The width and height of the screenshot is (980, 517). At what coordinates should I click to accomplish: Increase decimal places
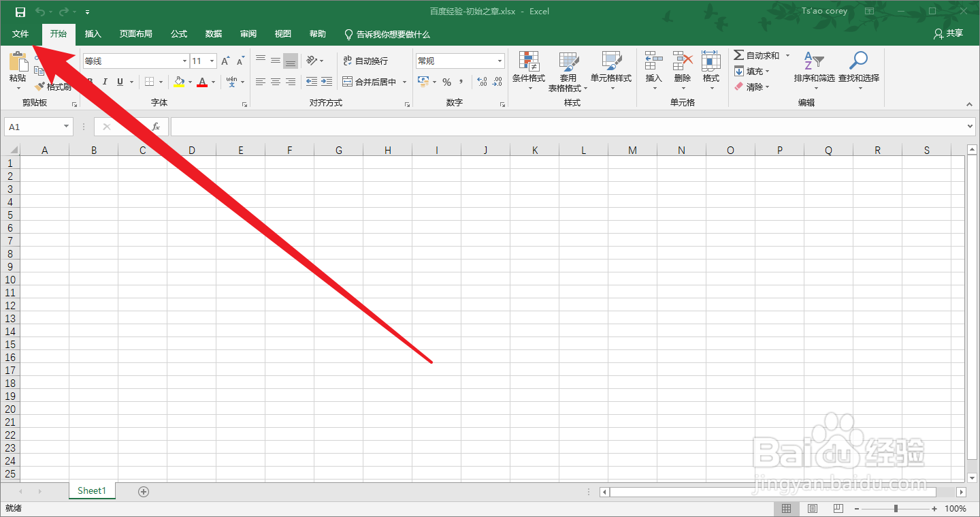(x=482, y=82)
